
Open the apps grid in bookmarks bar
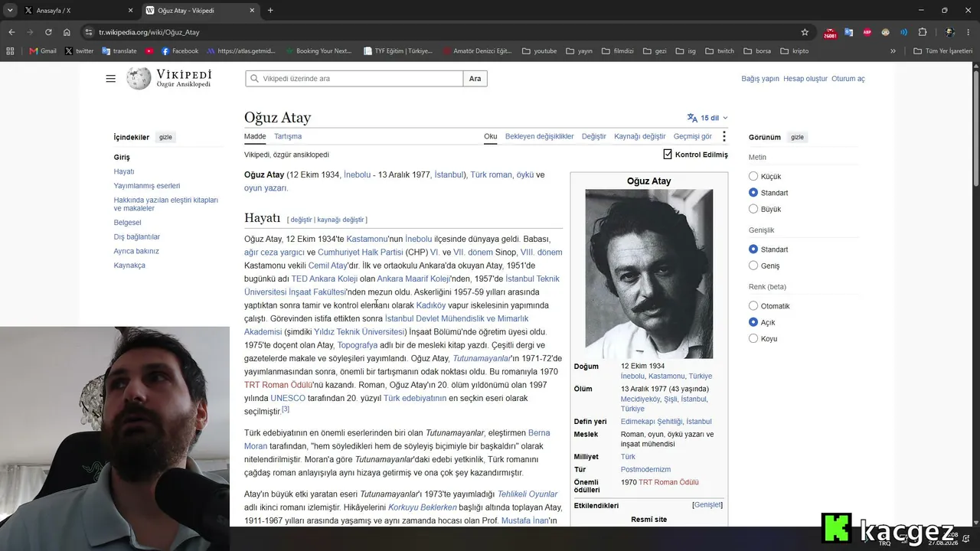[10, 51]
